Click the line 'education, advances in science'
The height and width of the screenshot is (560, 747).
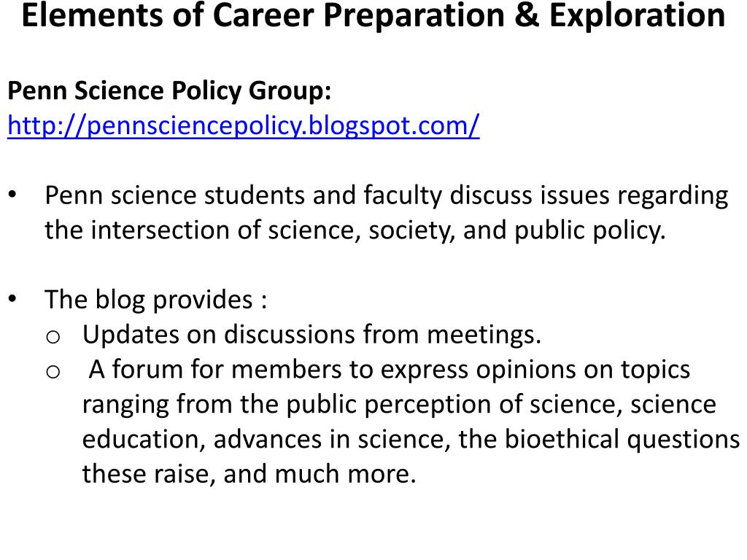pos(411,440)
